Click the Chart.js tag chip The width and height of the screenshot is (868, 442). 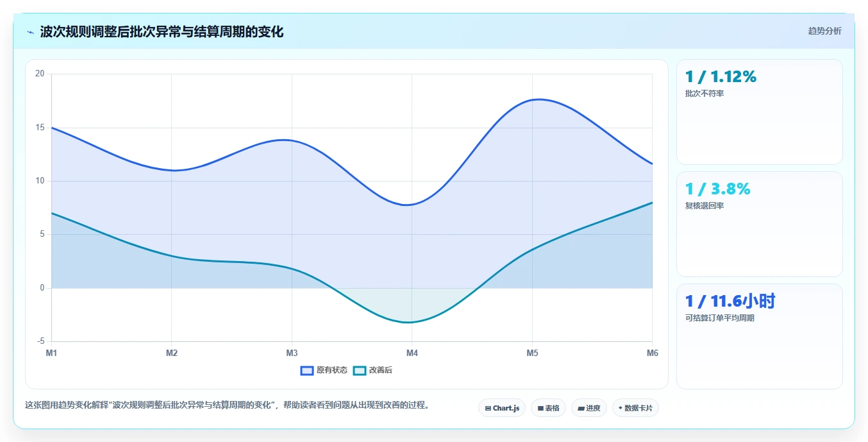502,408
